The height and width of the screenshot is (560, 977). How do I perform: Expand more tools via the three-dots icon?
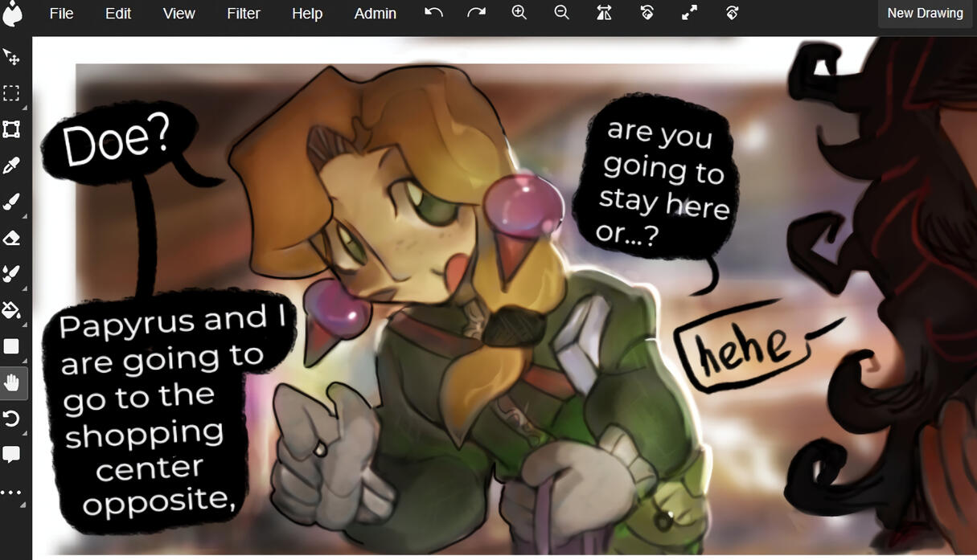pos(11,492)
